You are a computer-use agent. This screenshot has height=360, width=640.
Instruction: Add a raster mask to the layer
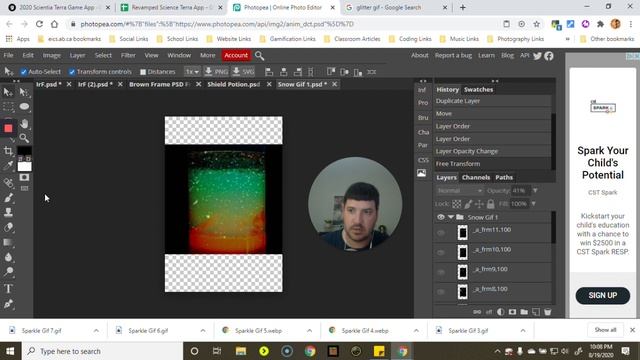pyautogui.click(x=512, y=312)
